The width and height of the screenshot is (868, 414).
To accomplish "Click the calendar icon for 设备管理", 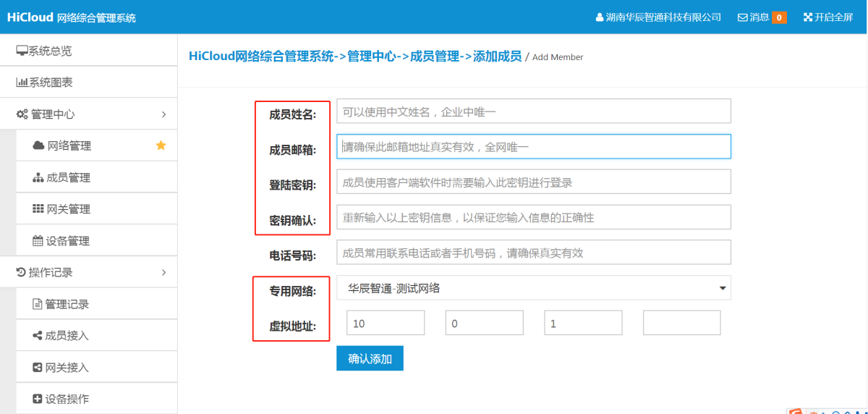I will (39, 241).
